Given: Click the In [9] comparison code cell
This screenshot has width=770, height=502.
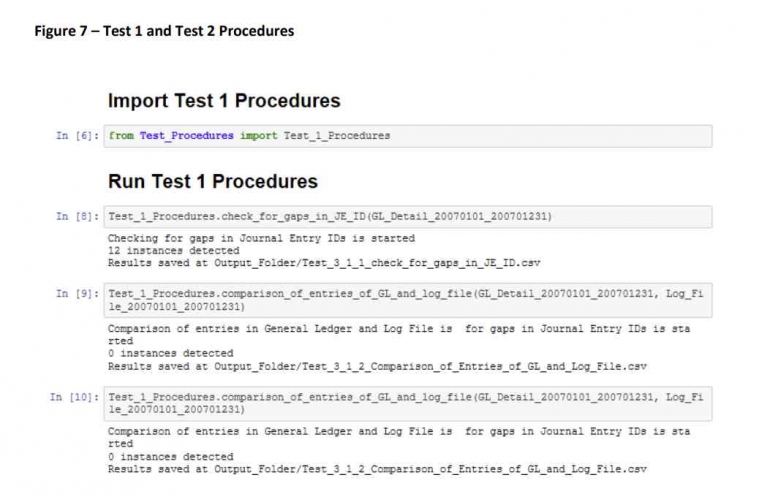Looking at the screenshot, I should click(x=408, y=300).
